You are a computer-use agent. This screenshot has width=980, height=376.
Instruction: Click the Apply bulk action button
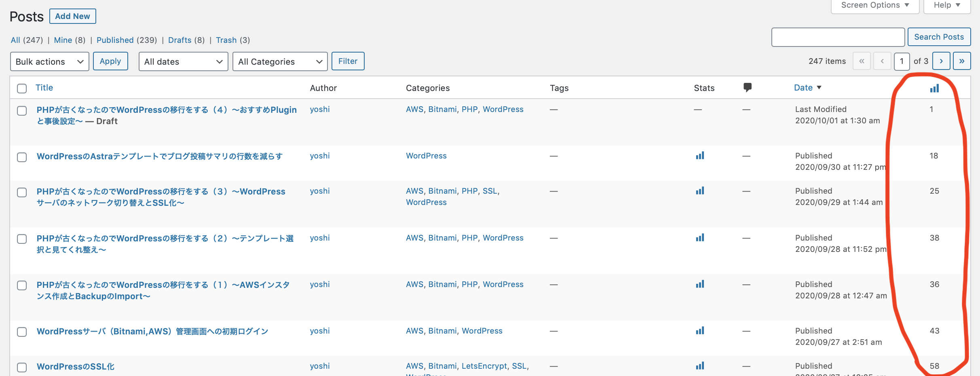(x=110, y=61)
